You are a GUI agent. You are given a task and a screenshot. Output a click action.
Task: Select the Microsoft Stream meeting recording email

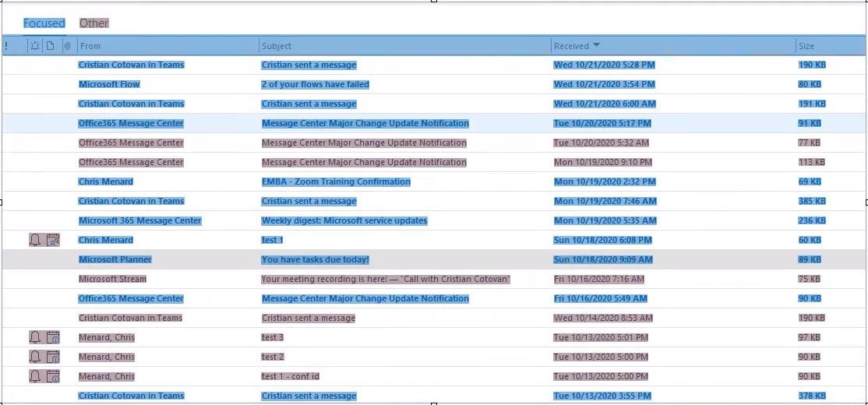[385, 279]
